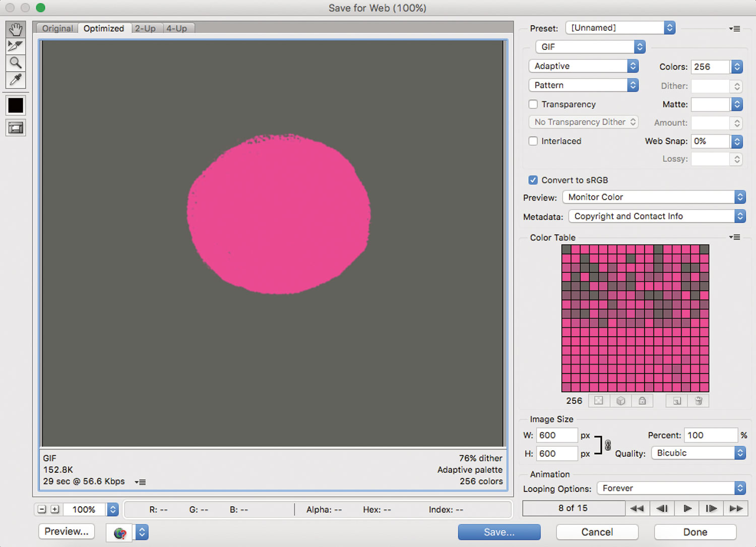Open download speed preview menu icon
Screen dimensions: 756x547
pyautogui.click(x=141, y=482)
